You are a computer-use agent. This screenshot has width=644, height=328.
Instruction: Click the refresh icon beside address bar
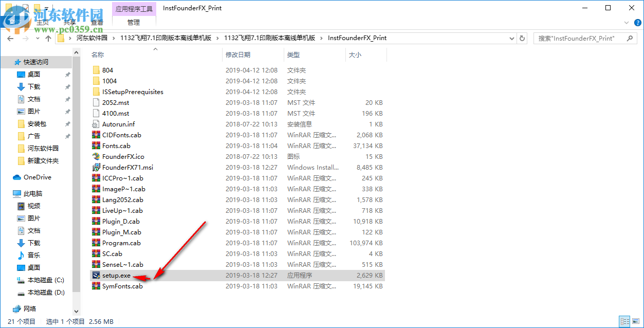522,38
